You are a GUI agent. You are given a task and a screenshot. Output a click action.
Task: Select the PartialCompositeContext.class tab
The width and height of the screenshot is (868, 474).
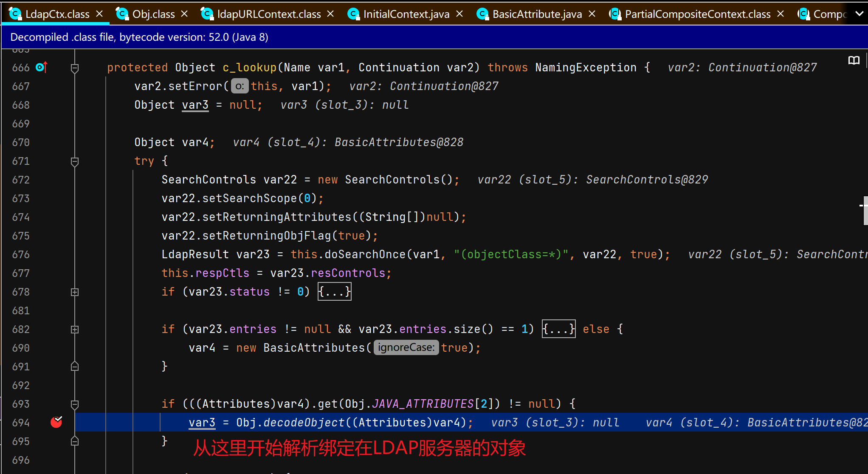pos(697,14)
